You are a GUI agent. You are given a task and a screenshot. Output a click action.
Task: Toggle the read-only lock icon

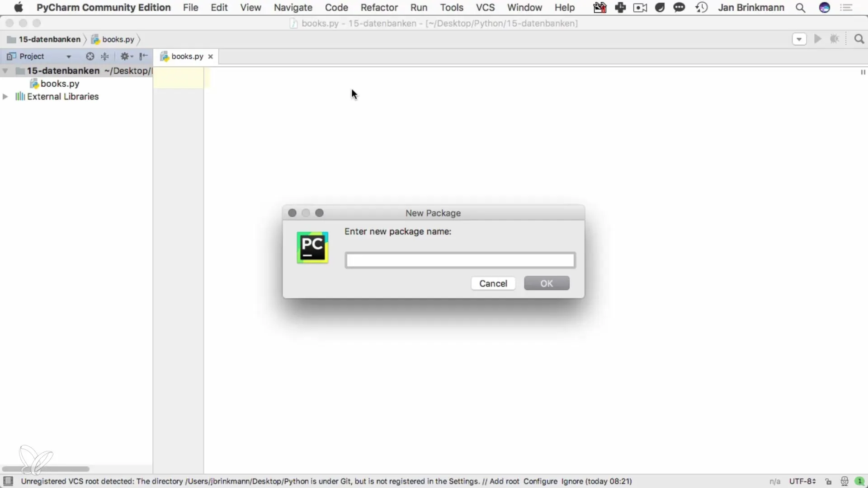828,482
